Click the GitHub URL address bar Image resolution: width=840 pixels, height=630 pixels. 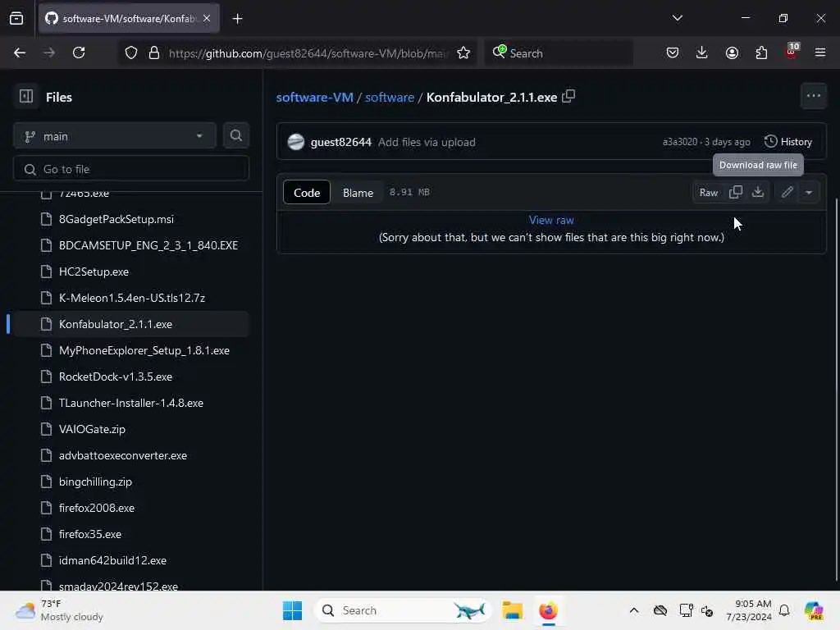[x=308, y=53]
